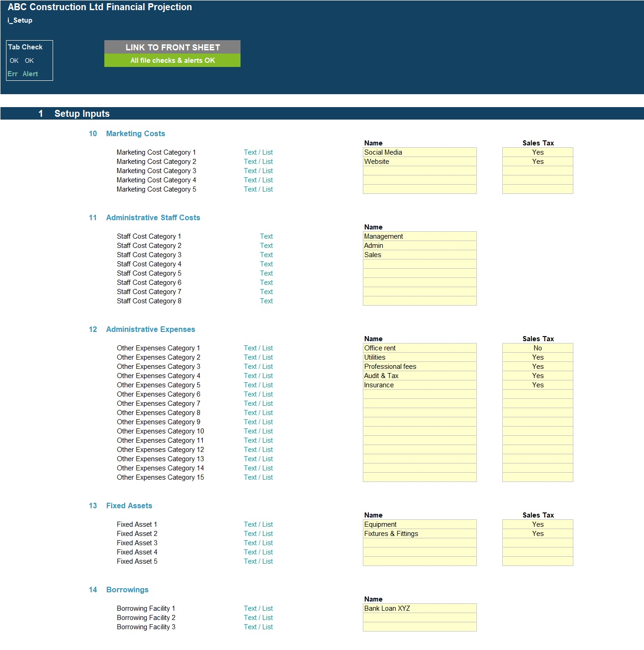Open Sales Tax dropdown for Fixtures & Fittings
The height and width of the screenshot is (650, 644).
pyautogui.click(x=538, y=534)
